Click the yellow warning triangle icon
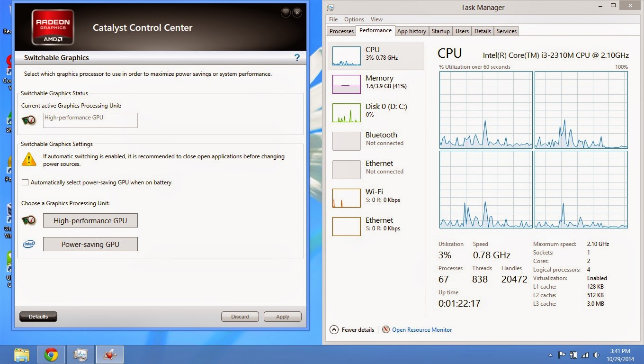The height and width of the screenshot is (364, 644). [x=29, y=159]
